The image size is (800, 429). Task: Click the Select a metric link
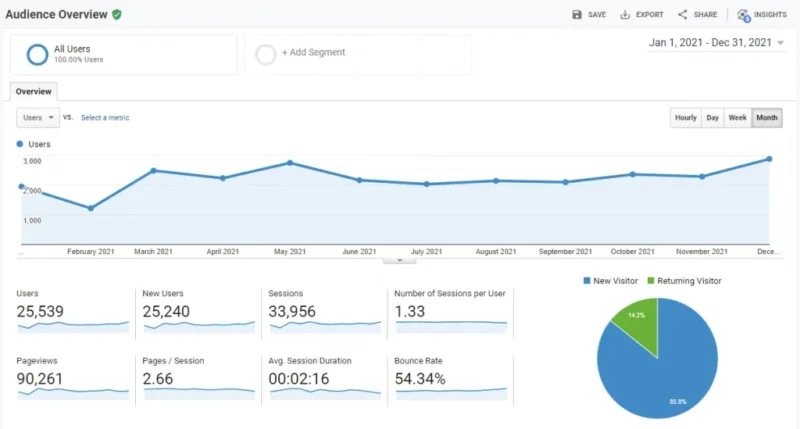pyautogui.click(x=105, y=118)
